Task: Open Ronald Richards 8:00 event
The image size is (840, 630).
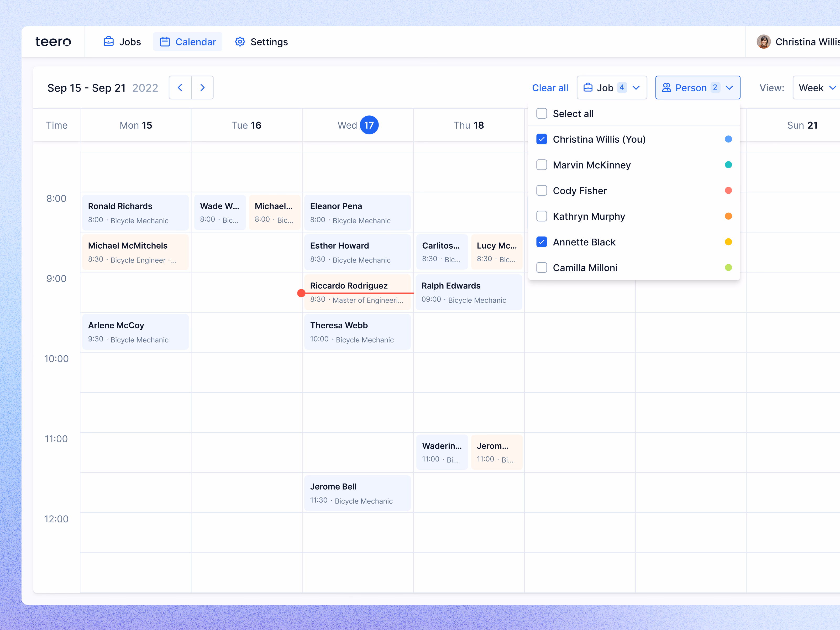Action: pos(135,213)
